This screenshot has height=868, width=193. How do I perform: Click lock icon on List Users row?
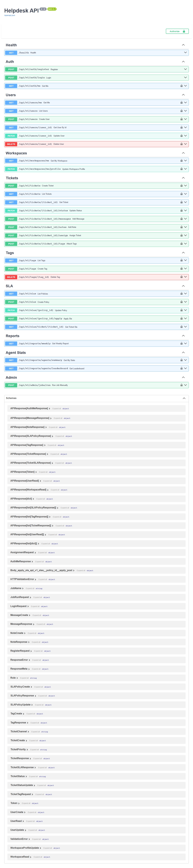[x=181, y=111]
